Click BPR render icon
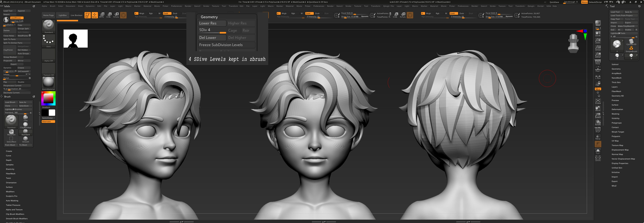 [598, 23]
